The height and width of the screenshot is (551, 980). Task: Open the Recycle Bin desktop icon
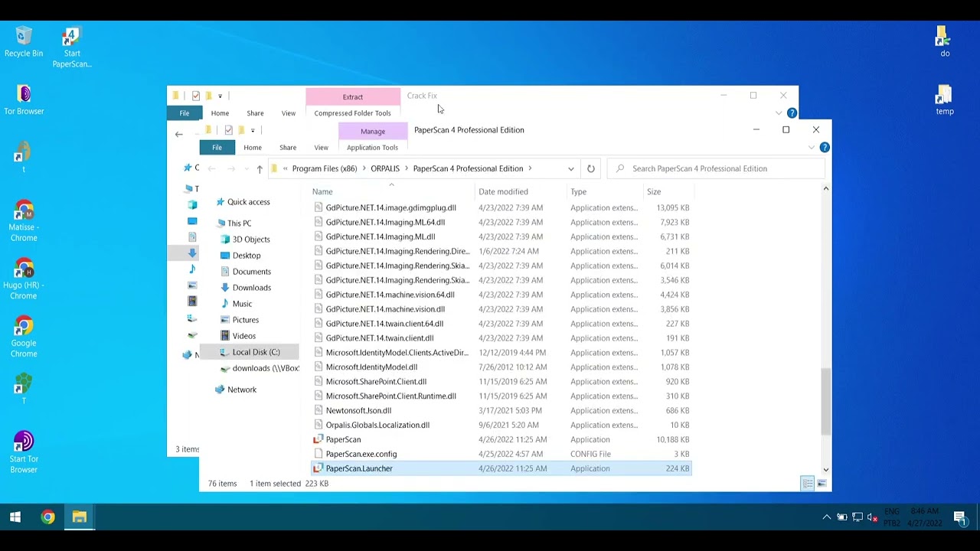point(24,42)
